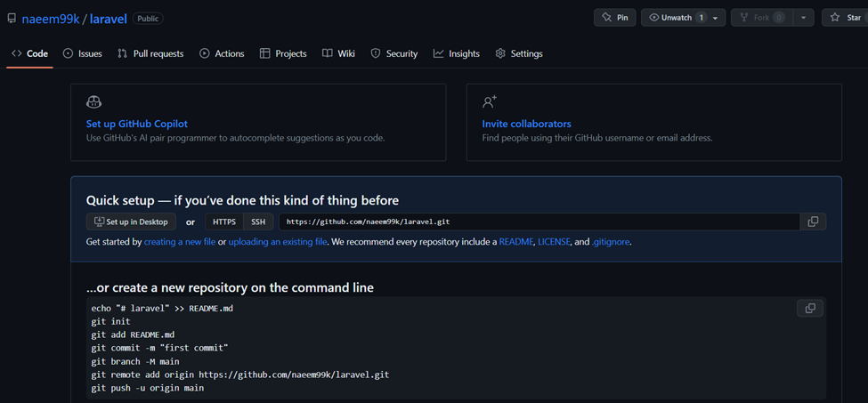
Task: Copy the repository HTTPS URL to clipboard
Action: pyautogui.click(x=813, y=222)
